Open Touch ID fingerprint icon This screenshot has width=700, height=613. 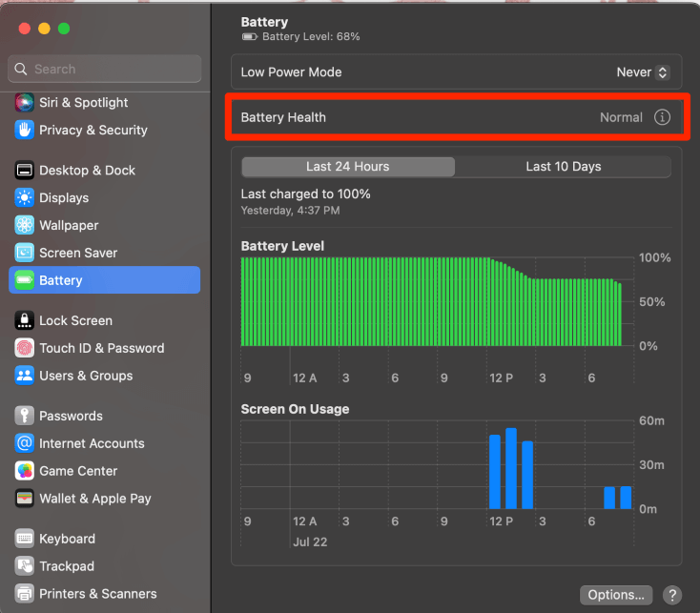click(x=24, y=348)
